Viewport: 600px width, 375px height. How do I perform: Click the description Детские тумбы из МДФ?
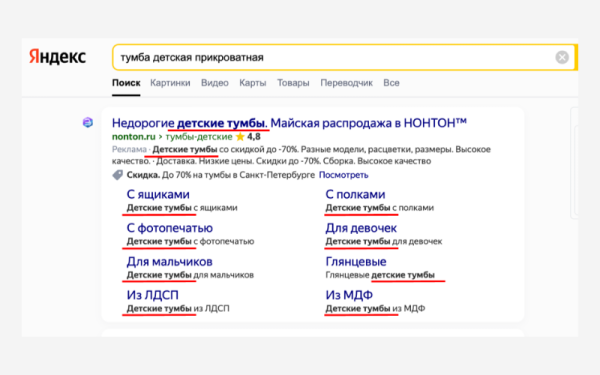click(x=375, y=308)
